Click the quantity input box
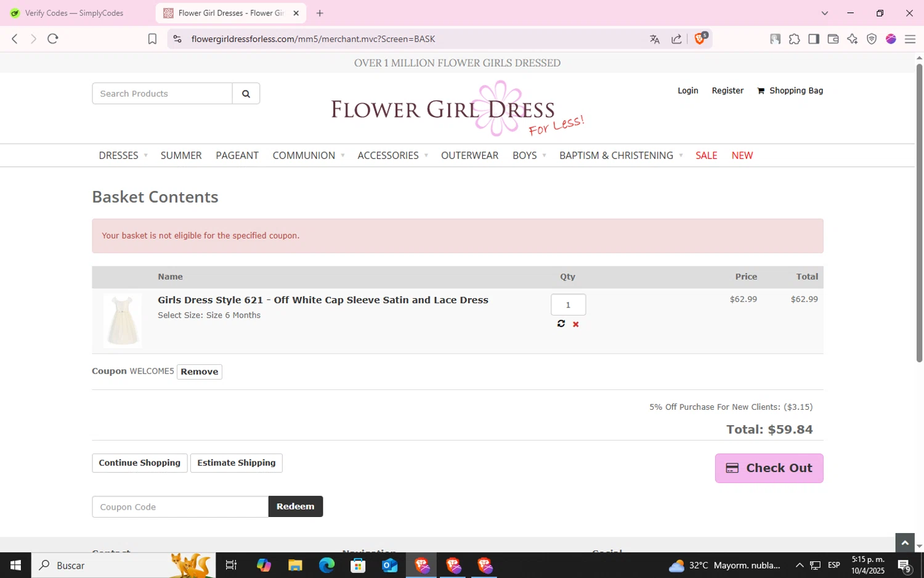Image resolution: width=924 pixels, height=578 pixels. point(568,304)
